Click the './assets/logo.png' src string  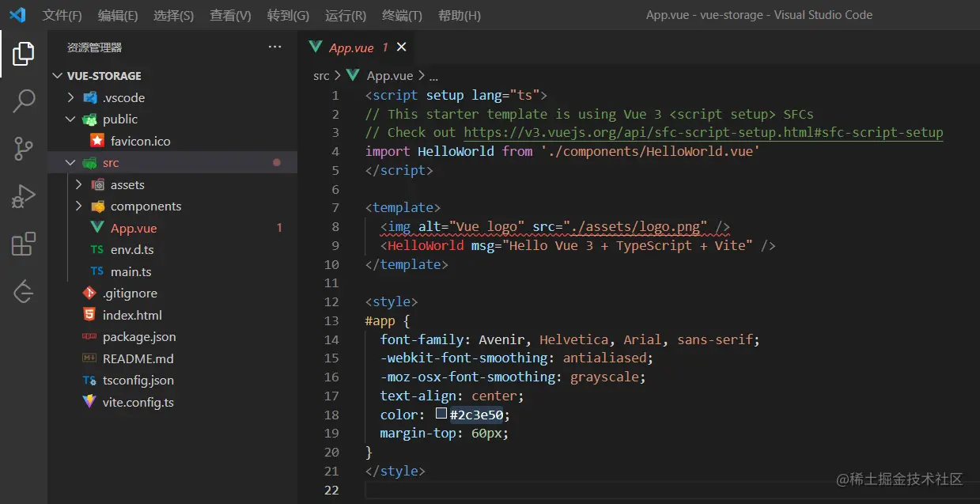636,226
